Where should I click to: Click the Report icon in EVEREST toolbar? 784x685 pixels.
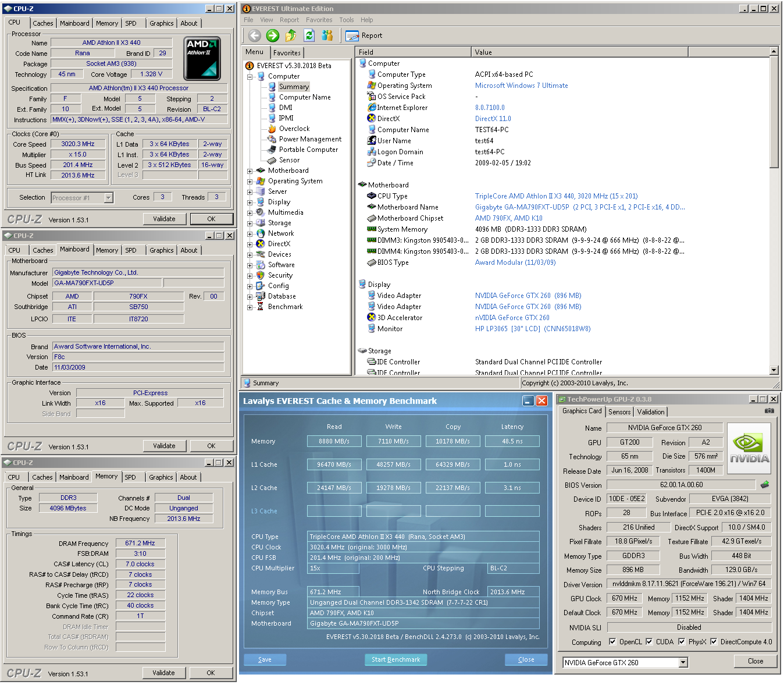352,36
